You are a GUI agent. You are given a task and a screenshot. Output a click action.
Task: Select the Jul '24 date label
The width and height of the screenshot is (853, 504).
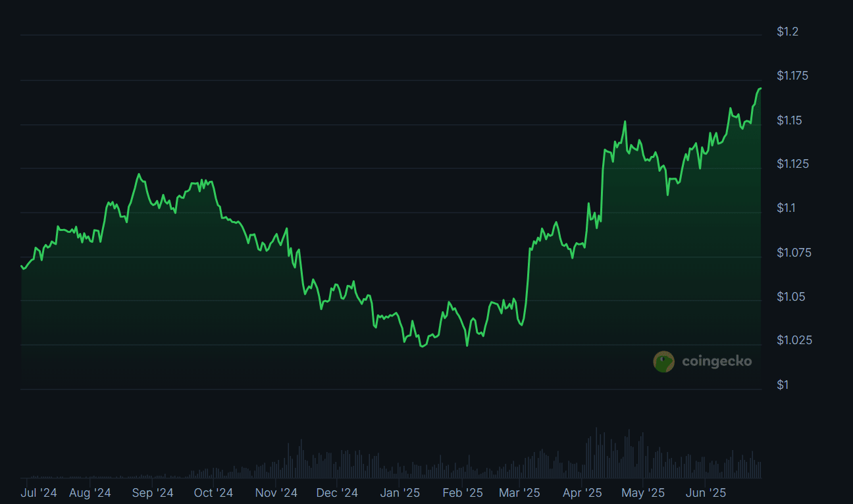pyautogui.click(x=39, y=492)
